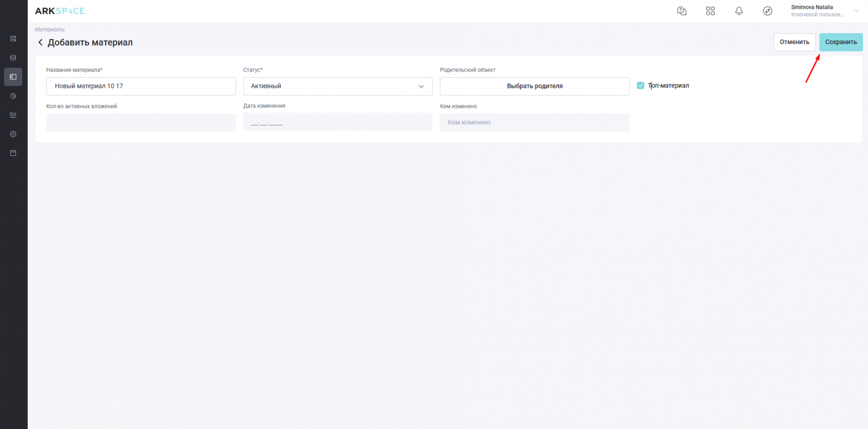Open the help chat icon in header
The image size is (868, 429).
(682, 11)
